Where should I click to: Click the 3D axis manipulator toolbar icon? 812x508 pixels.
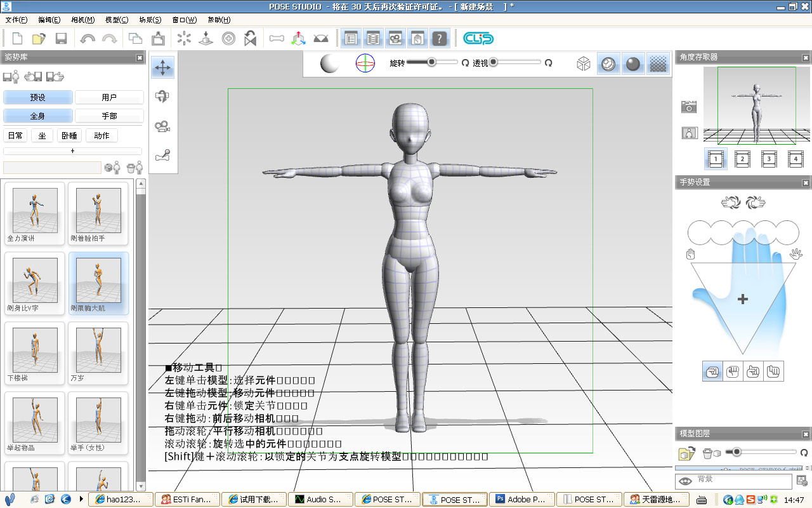(298, 39)
